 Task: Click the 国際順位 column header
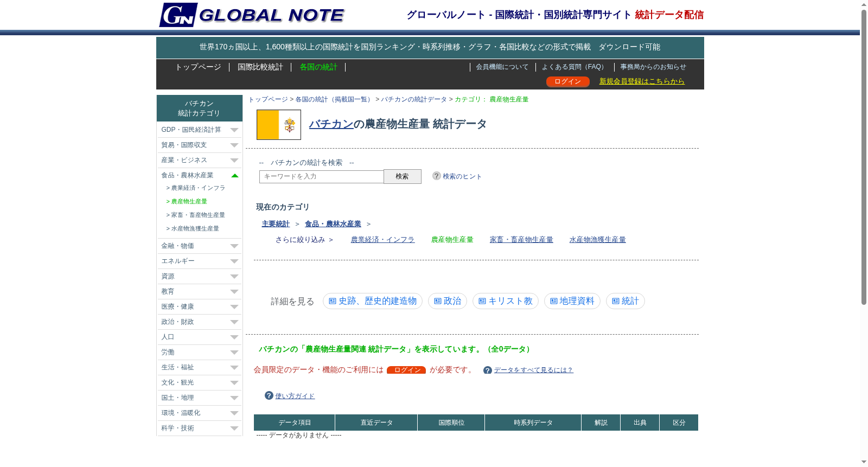pyautogui.click(x=451, y=423)
